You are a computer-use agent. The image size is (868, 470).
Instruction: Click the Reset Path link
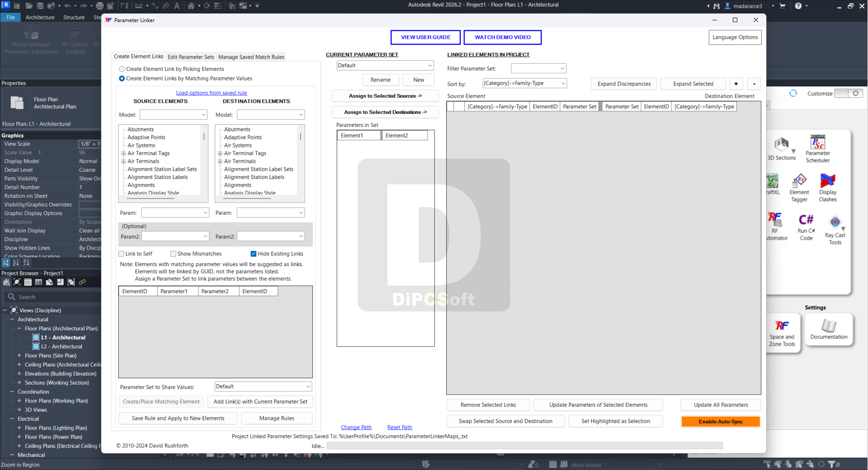point(400,428)
